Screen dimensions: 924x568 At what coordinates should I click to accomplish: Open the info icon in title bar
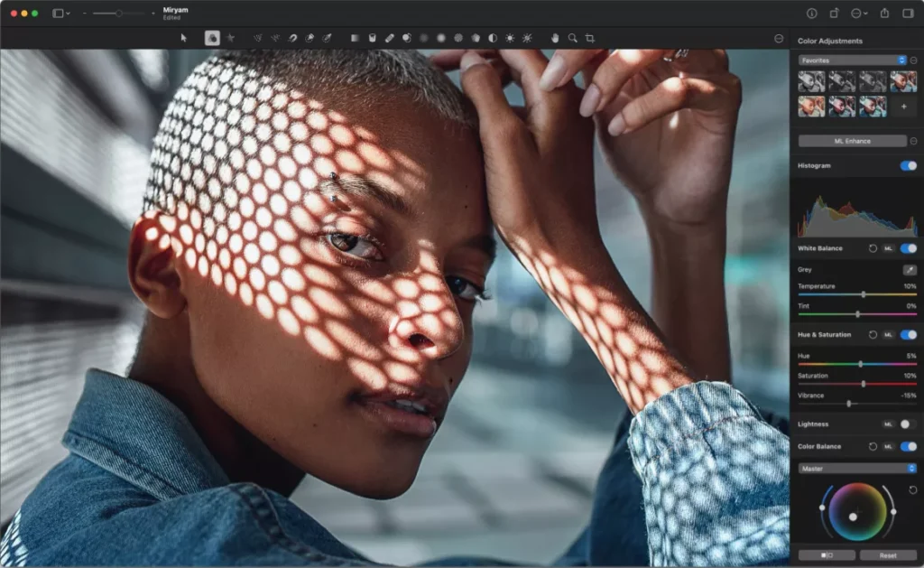pos(811,14)
